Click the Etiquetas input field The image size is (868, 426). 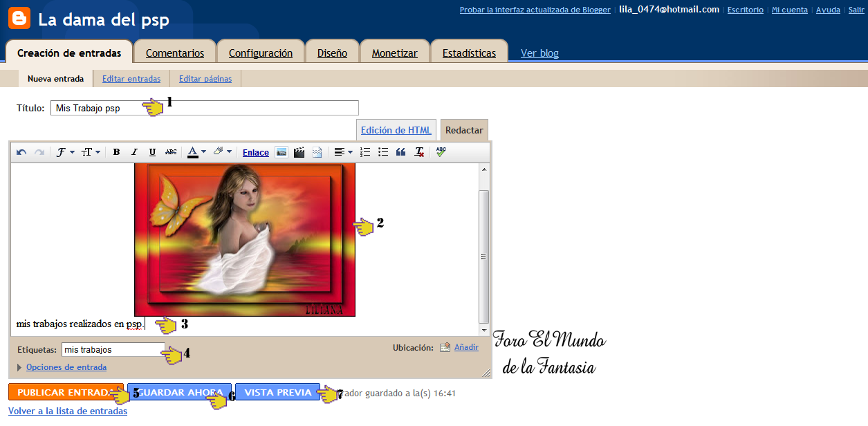pyautogui.click(x=113, y=350)
